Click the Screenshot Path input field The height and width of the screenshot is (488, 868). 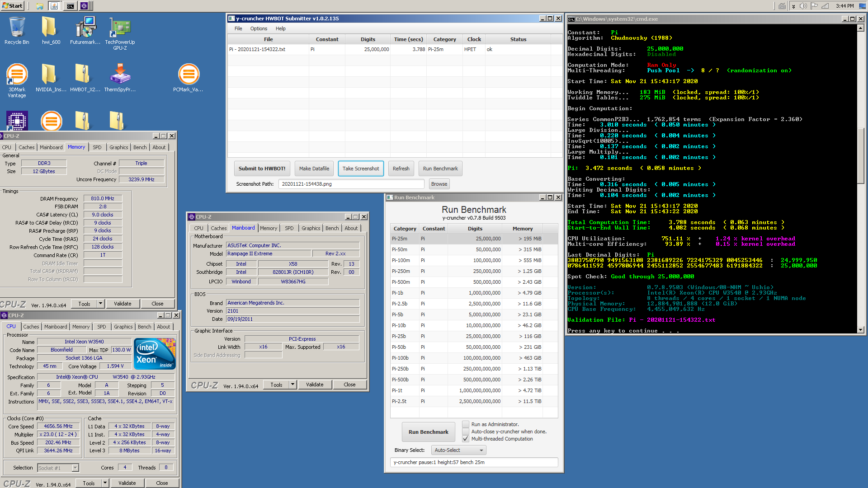(351, 184)
